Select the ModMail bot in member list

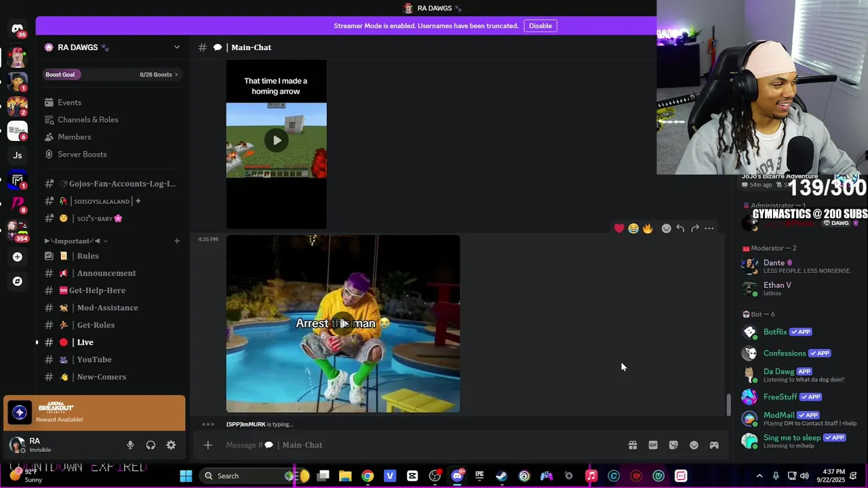click(800, 419)
